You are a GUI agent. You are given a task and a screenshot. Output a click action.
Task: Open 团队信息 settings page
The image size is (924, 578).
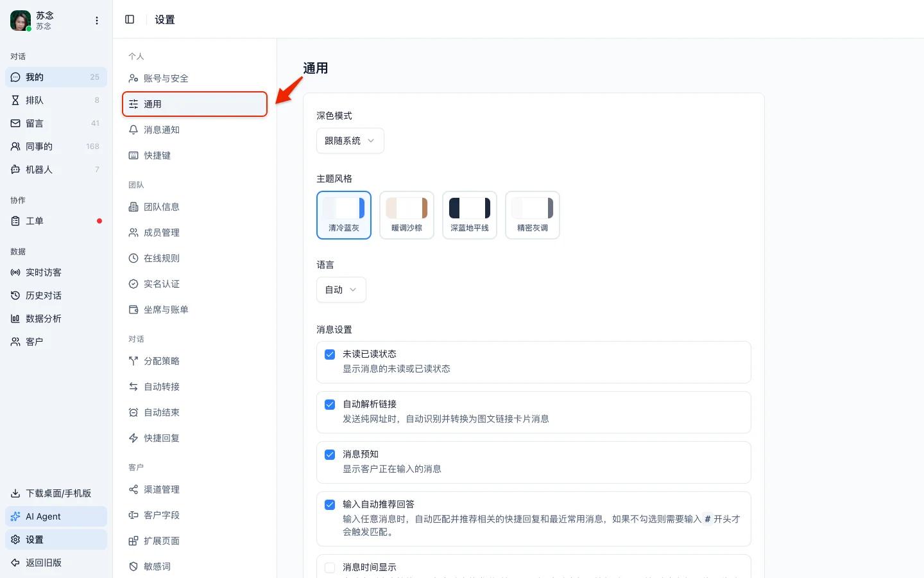[x=194, y=207]
